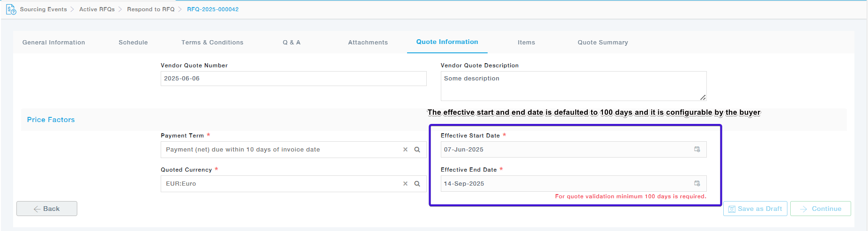This screenshot has height=231, width=868.
Task: Open the Items tab
Action: (x=526, y=43)
